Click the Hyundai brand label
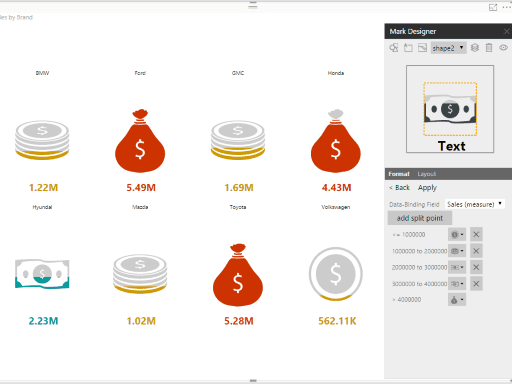Viewport: 512px width, 384px height. pos(42,207)
